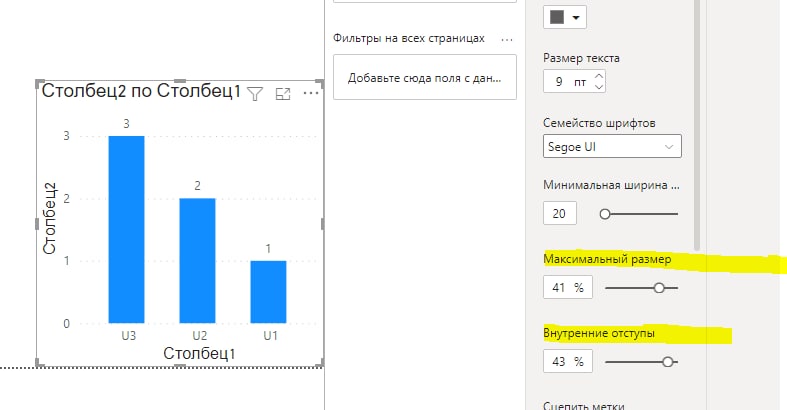
Task: Click the format pane vertical scrollbar
Action: [697, 125]
